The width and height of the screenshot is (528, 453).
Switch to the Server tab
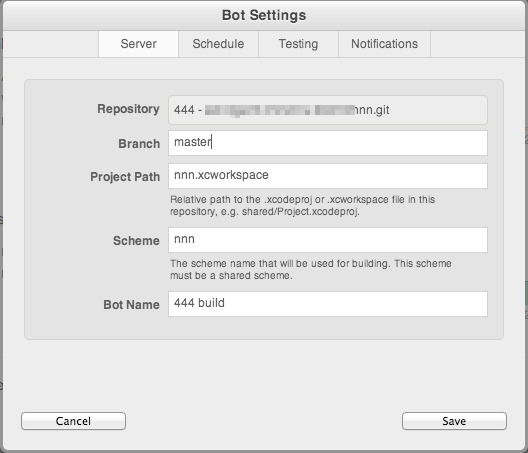(x=138, y=44)
